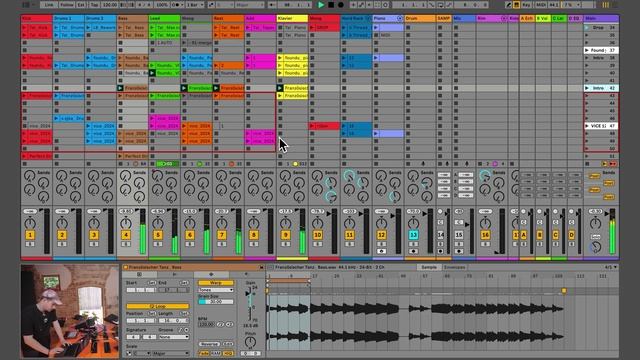Open the Groove None dropdown
The width and height of the screenshot is (640, 360).
coord(174,337)
